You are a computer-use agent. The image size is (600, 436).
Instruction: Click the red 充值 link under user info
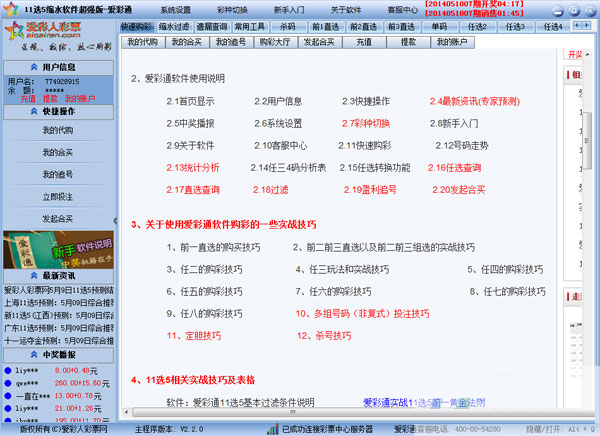point(26,99)
